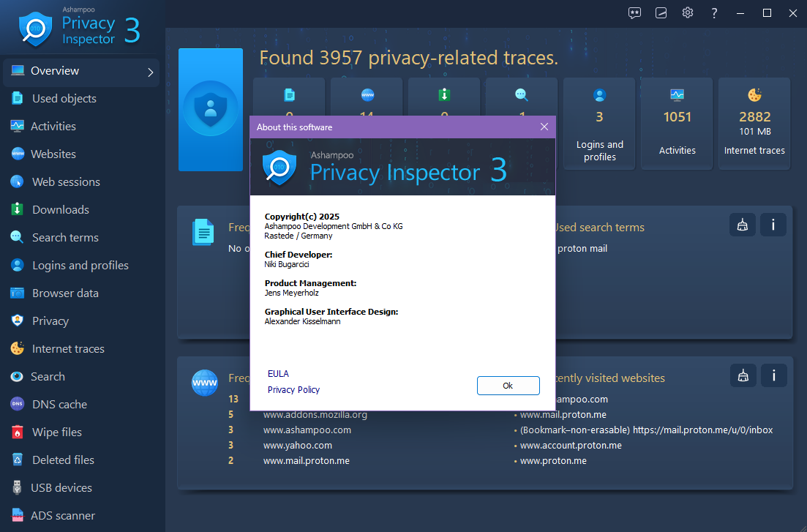Open Used objects menu label
This screenshot has height=532, width=807.
coord(64,98)
